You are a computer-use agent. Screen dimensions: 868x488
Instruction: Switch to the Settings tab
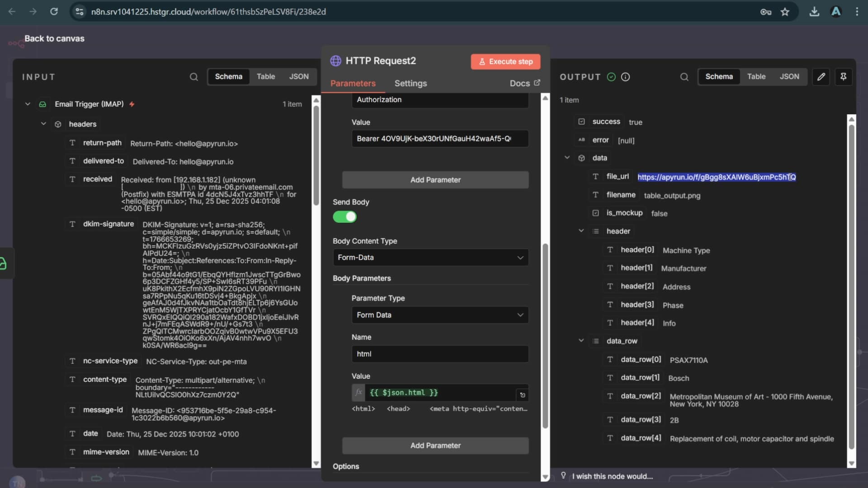coord(410,83)
